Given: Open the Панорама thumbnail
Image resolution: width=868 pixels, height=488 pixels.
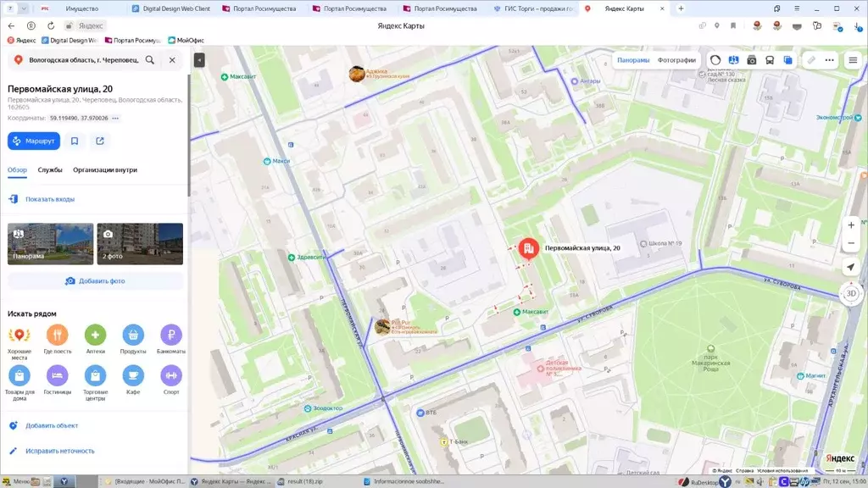Looking at the screenshot, I should click(x=50, y=244).
